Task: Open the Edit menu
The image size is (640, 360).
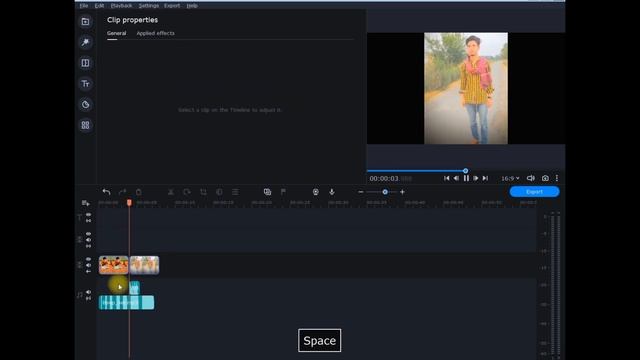Action: point(99,6)
